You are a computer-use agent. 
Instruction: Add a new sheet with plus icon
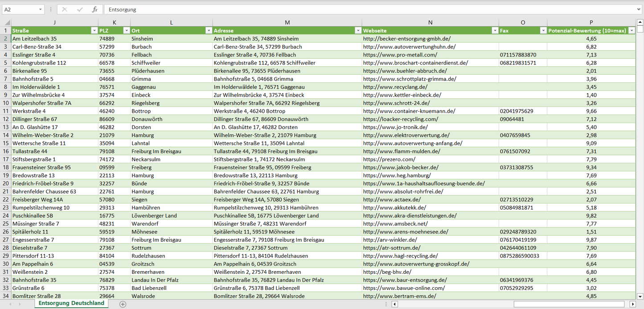click(123, 304)
